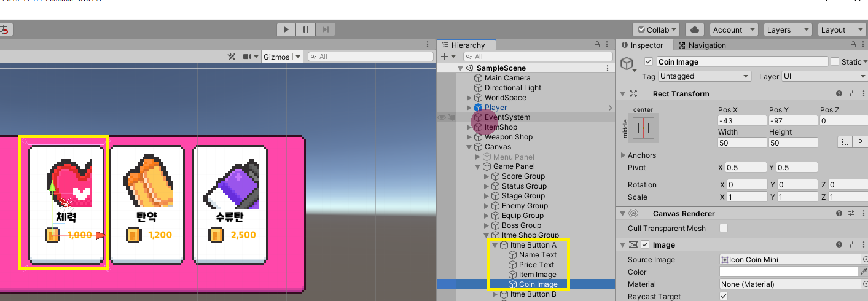Toggle the Hierarchy panel lock icon

pyautogui.click(x=596, y=45)
